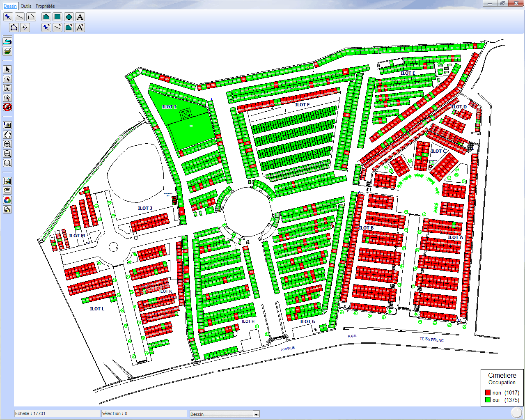
Task: Click the line with question mark tool
Action: click(x=57, y=28)
